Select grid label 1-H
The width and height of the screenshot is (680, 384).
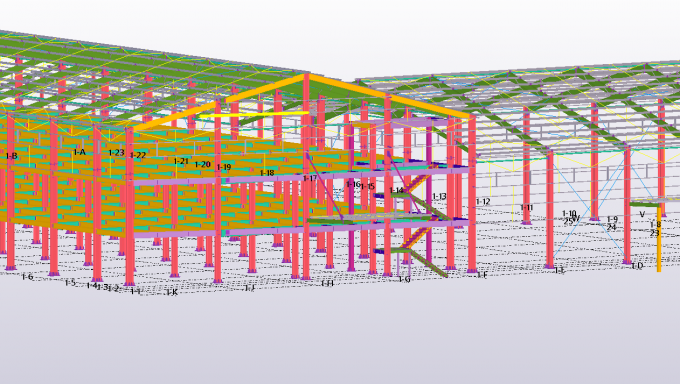click(x=327, y=283)
